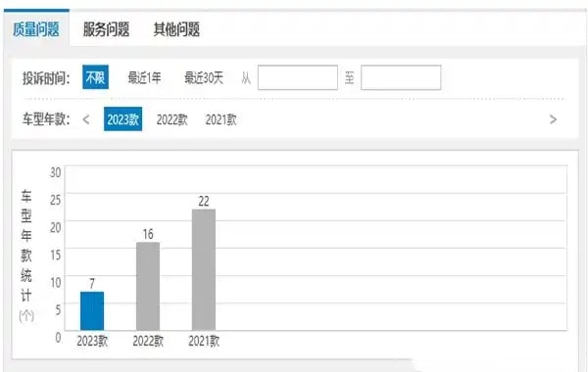Viewport: 588px width, 372px height.
Task: Click the 2021款 x-axis label
Action: coord(204,341)
